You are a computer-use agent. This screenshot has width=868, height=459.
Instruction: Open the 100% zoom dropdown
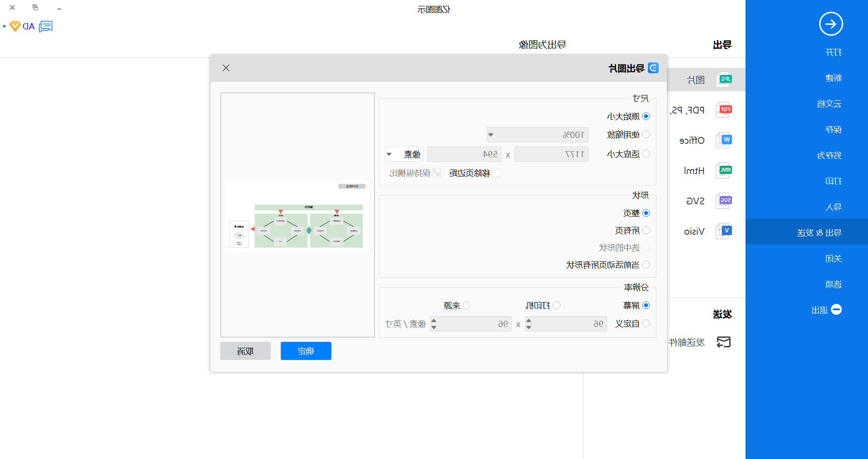538,135
